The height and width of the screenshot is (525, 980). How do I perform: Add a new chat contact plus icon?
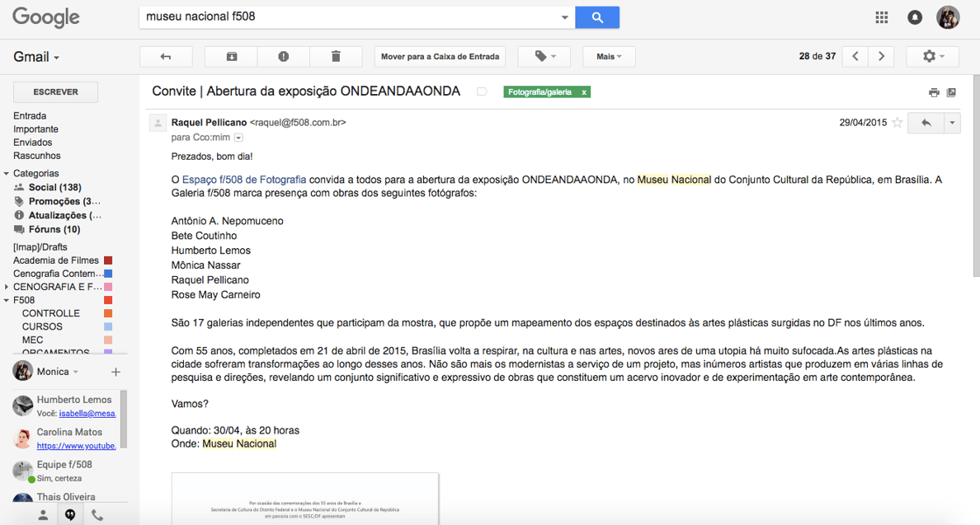(x=115, y=372)
